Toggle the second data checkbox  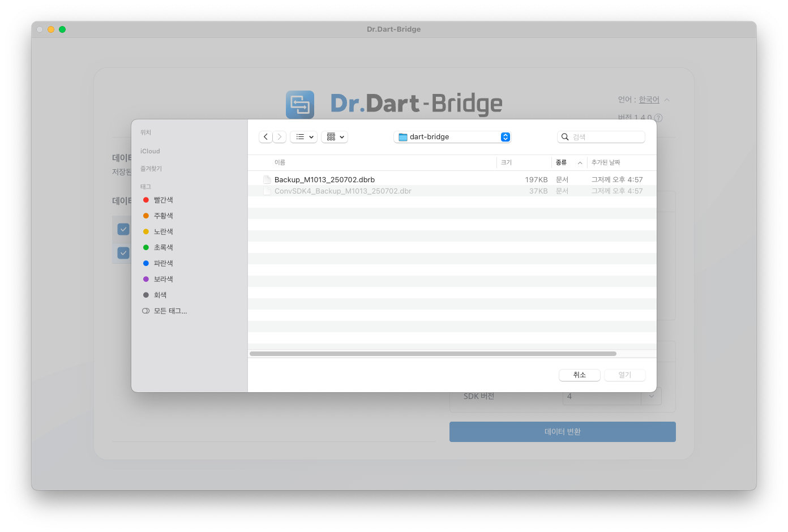pyautogui.click(x=123, y=253)
